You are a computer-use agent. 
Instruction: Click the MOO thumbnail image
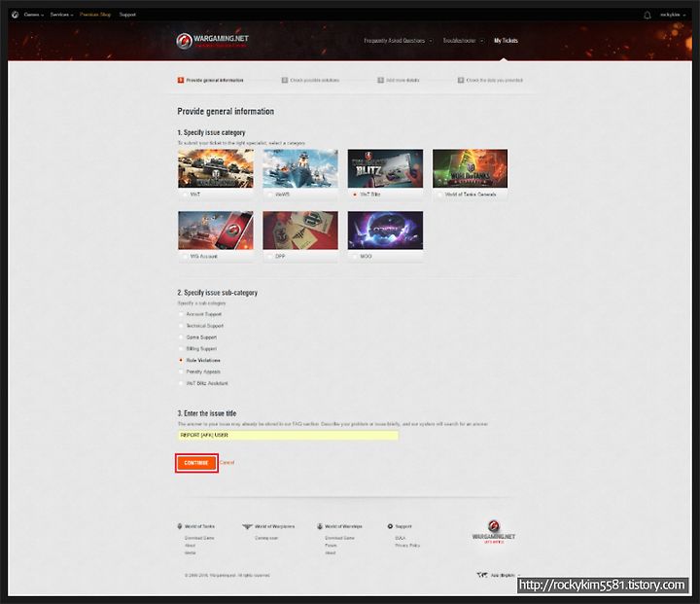coord(385,231)
